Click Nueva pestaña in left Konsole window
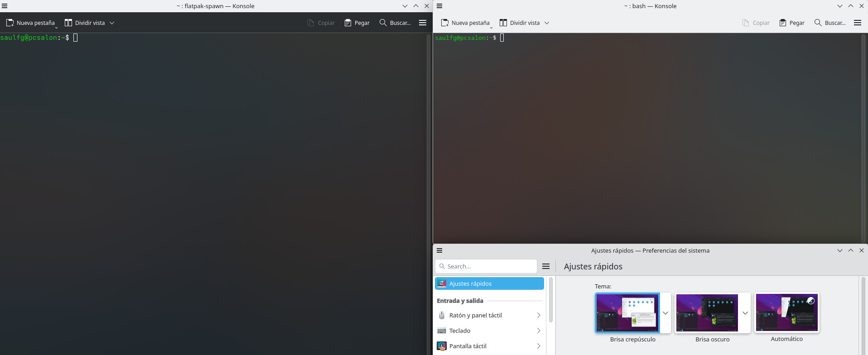The image size is (868, 355). [30, 23]
